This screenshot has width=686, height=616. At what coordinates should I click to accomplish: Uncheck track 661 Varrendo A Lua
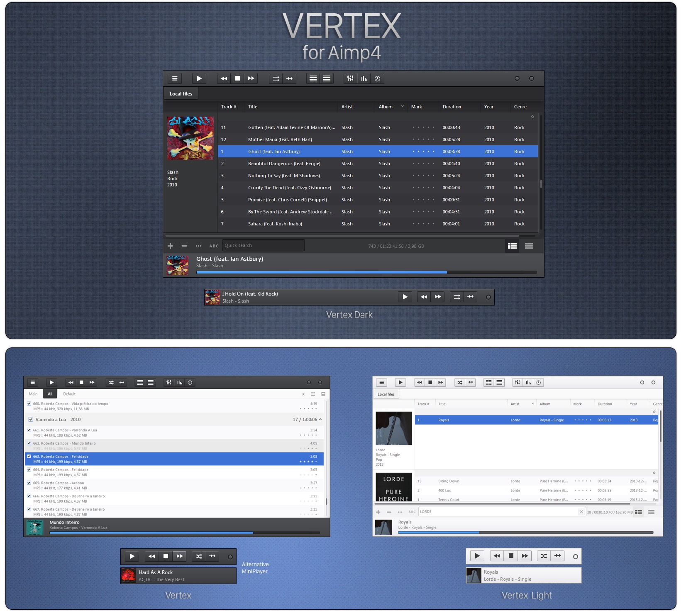pyautogui.click(x=29, y=430)
